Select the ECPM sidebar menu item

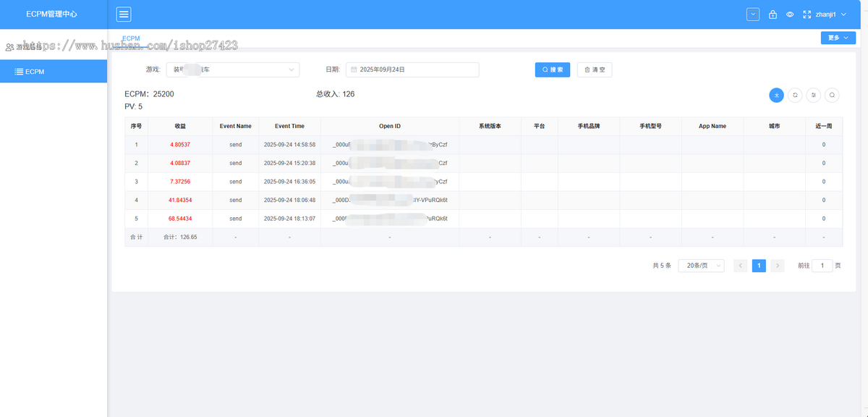pos(54,72)
